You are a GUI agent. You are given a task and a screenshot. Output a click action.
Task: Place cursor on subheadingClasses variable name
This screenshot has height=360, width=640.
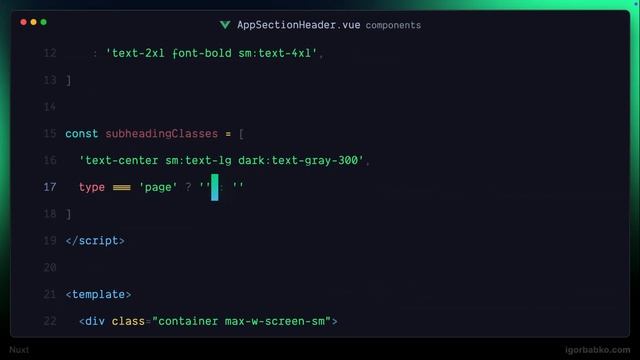point(162,133)
